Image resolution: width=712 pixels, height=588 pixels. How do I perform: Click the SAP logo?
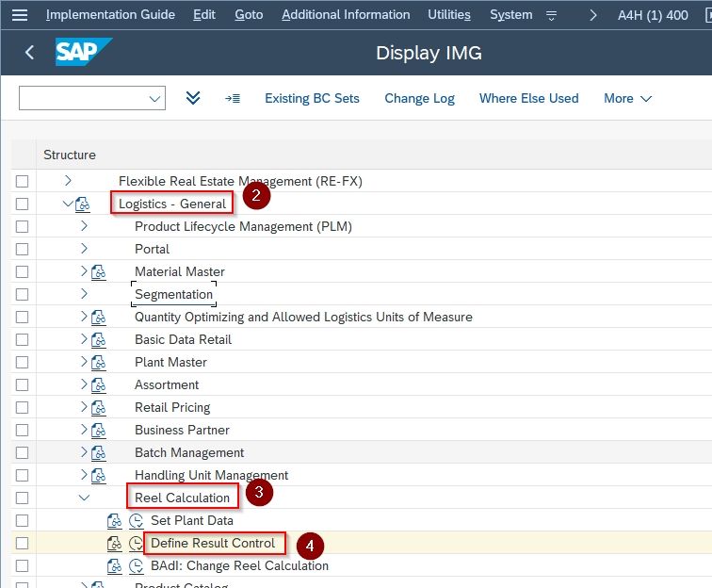[83, 52]
